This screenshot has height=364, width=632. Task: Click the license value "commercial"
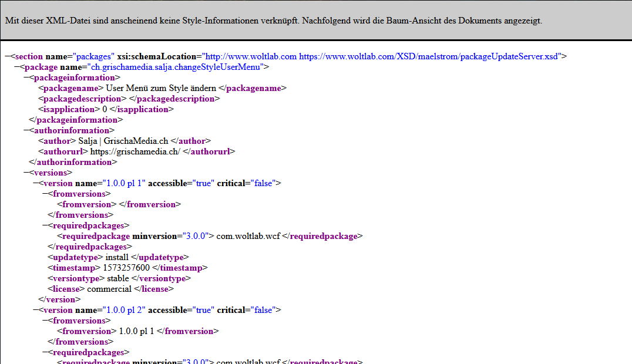109,289
